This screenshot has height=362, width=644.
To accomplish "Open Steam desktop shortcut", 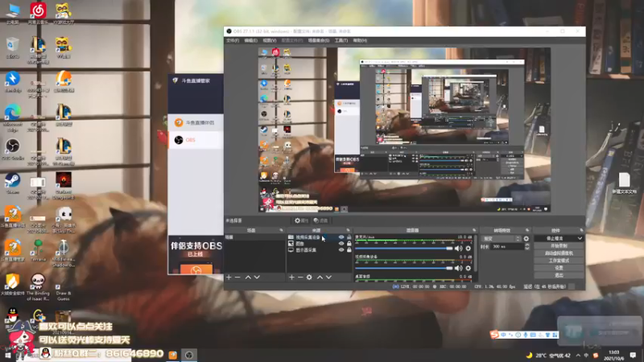I will [13, 183].
